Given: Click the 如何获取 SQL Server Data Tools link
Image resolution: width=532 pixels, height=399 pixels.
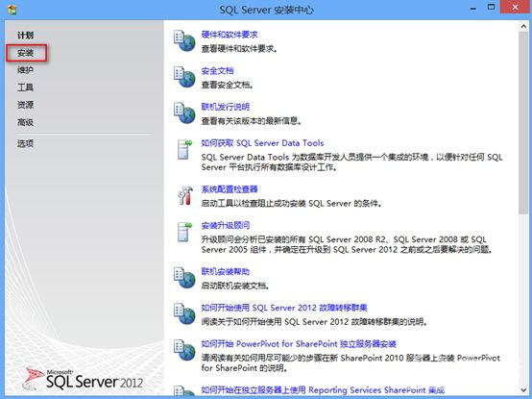Looking at the screenshot, I should tap(262, 143).
